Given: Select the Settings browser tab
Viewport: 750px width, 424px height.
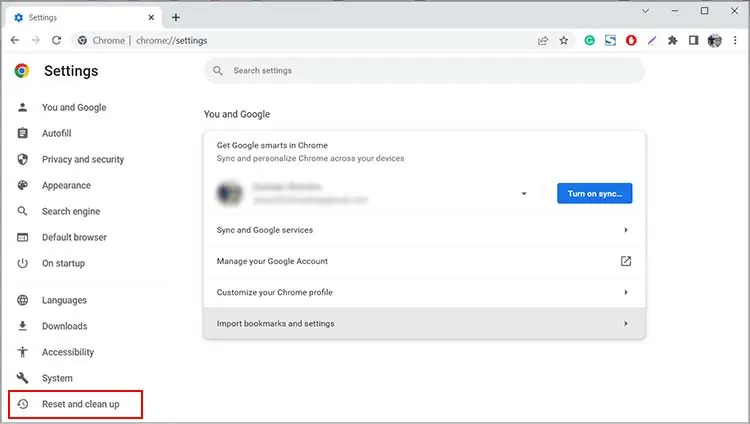Looking at the screenshot, I should pyautogui.click(x=84, y=18).
